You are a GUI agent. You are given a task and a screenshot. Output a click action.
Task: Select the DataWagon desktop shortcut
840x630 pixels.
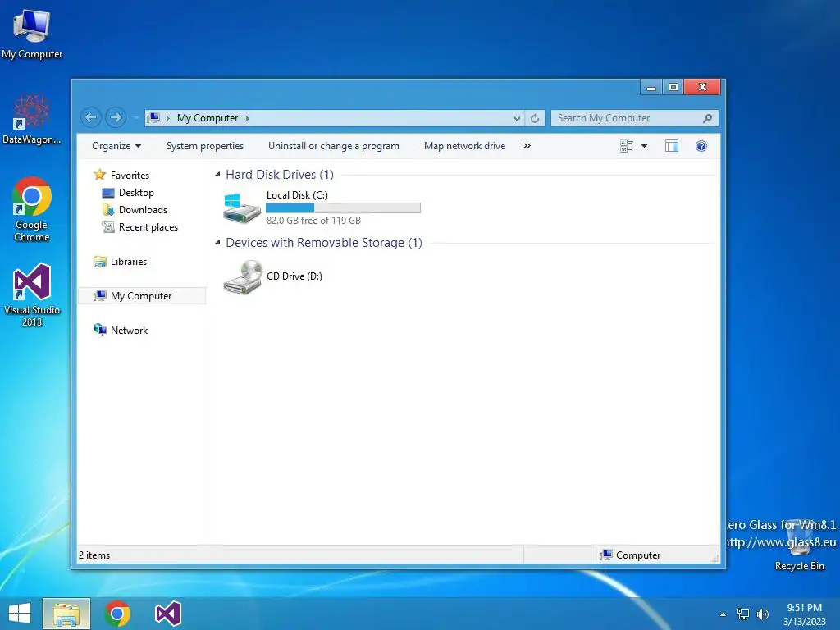(x=32, y=119)
